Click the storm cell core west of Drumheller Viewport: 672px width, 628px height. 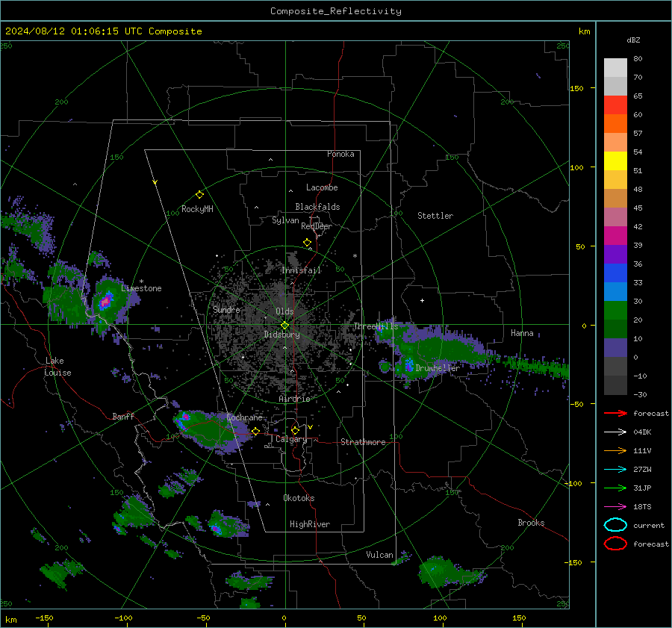click(408, 365)
